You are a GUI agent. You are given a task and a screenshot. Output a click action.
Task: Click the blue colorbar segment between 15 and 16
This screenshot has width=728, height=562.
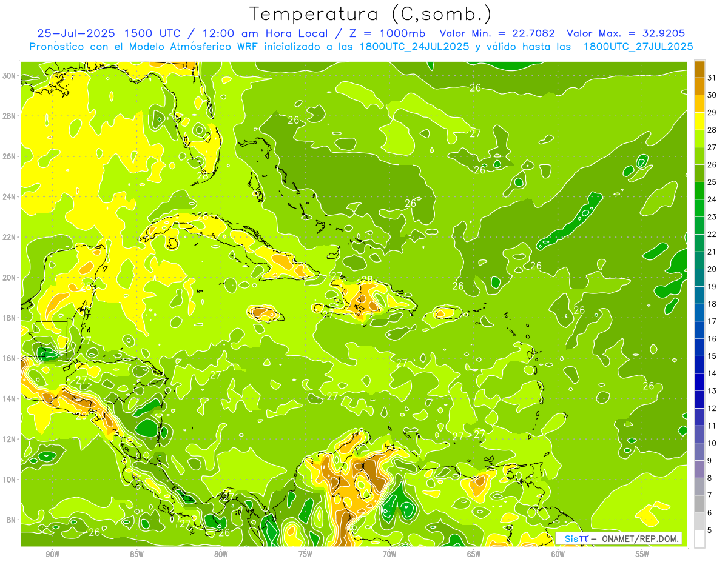click(x=699, y=347)
